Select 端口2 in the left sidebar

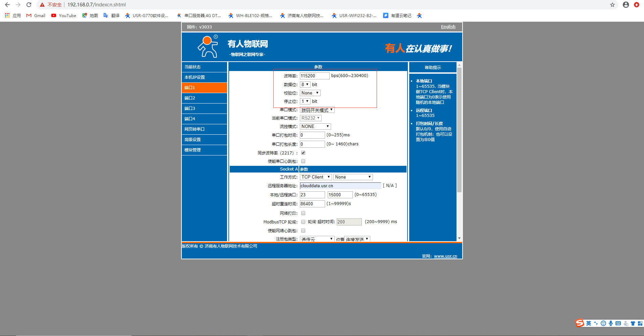coord(204,98)
